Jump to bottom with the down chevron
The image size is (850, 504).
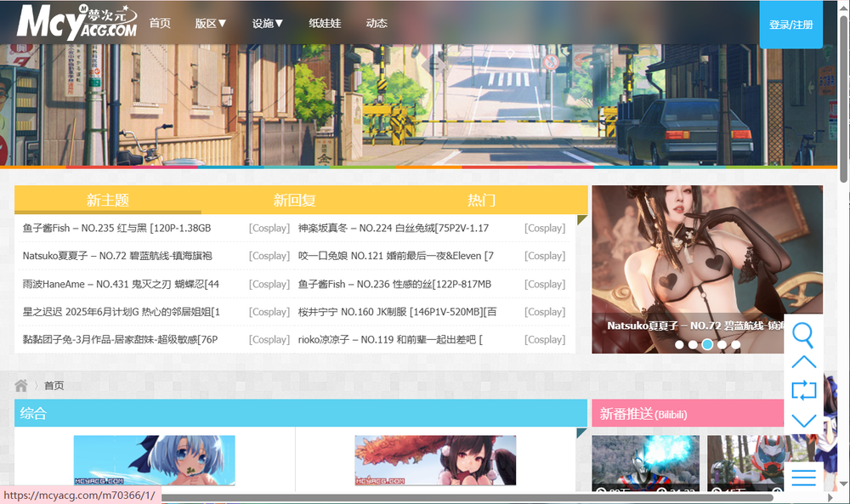tap(803, 421)
